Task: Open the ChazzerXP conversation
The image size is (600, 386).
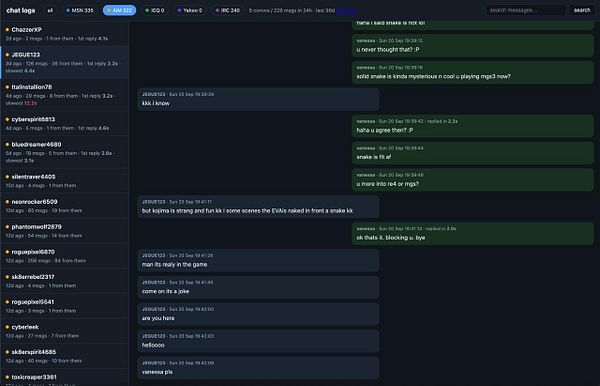Action: tap(64, 34)
